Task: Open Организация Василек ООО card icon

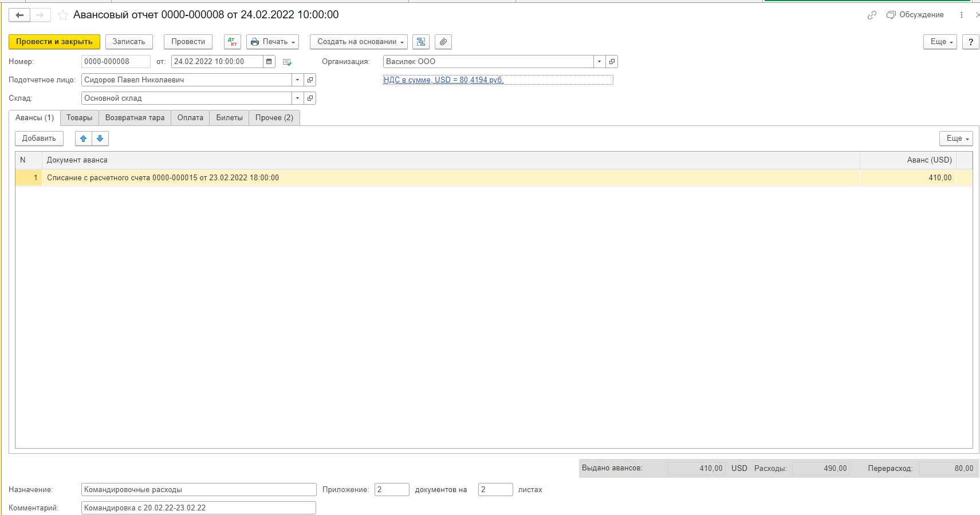Action: click(x=612, y=62)
